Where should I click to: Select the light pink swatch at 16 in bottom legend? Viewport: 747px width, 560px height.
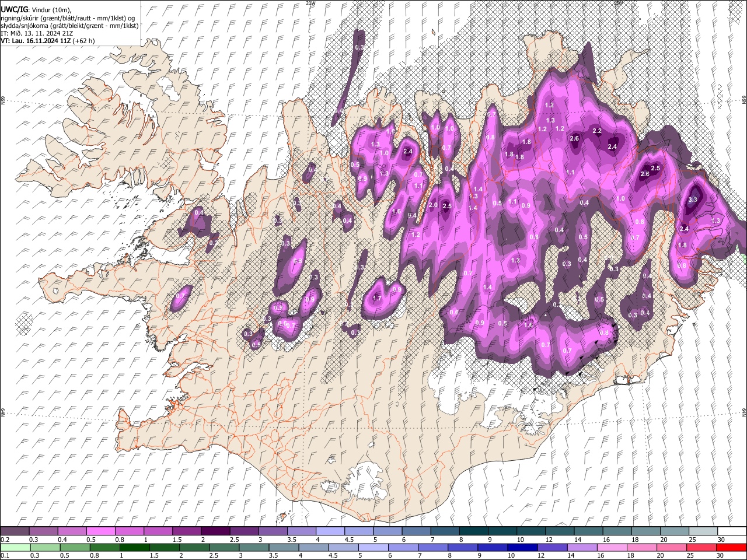(x=612, y=547)
